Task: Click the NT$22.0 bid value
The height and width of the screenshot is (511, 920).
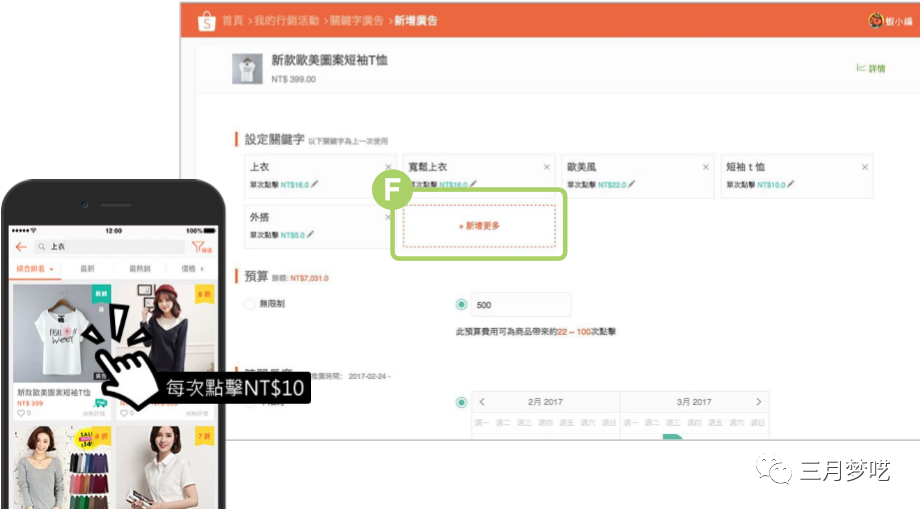Action: (612, 185)
